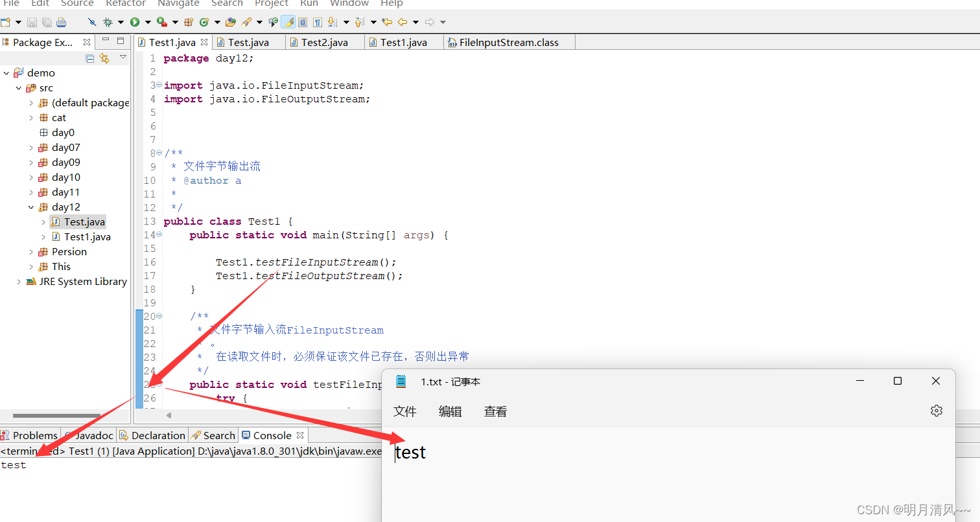Screen dimensions: 980x522
Task: Click the New Java Package icon
Action: (189, 22)
